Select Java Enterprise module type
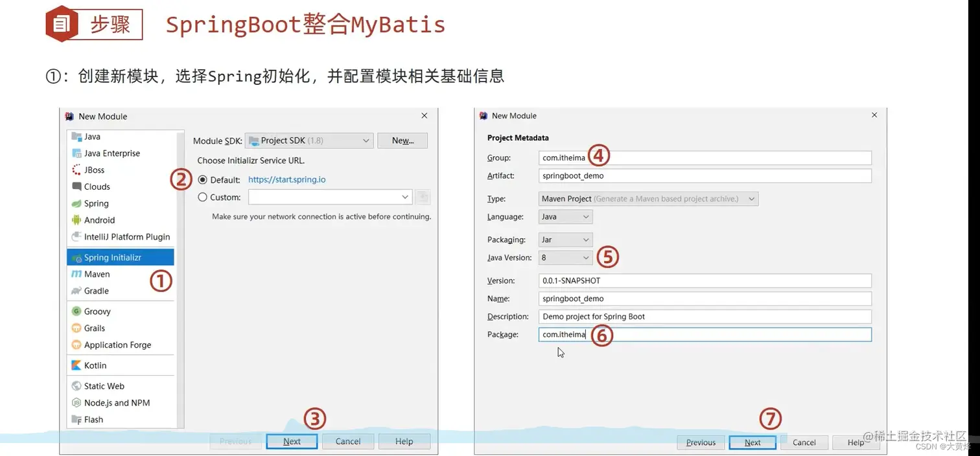This screenshot has height=456, width=980. coord(121,154)
